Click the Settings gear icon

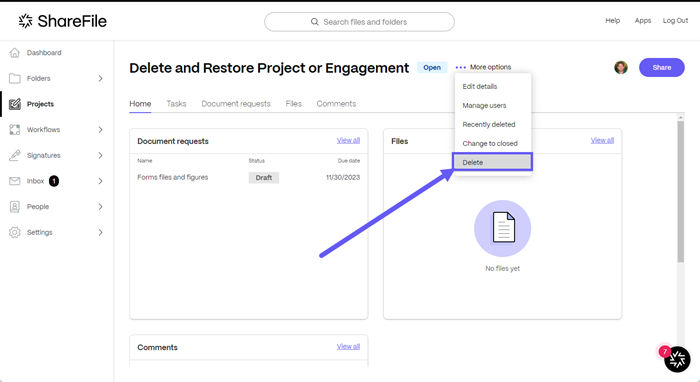pos(15,233)
